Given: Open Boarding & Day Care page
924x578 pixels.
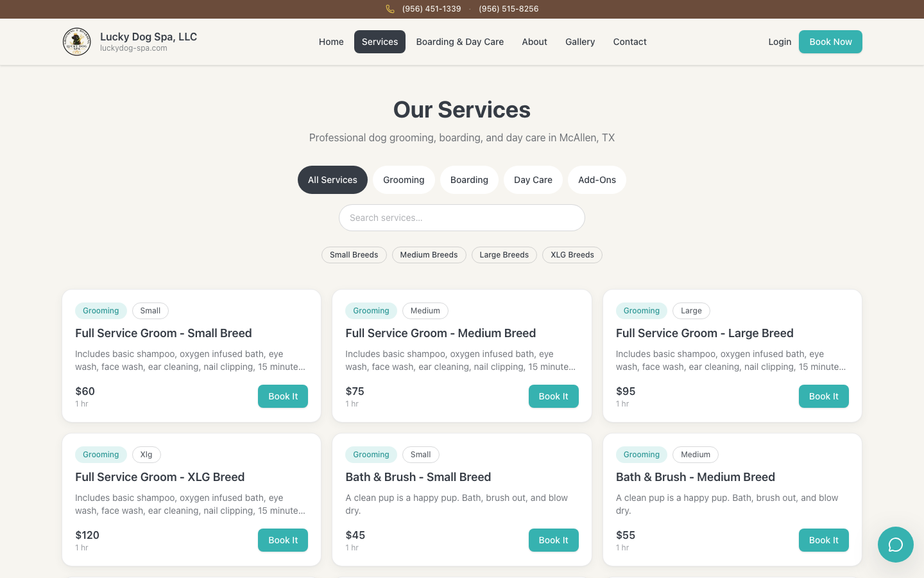Looking at the screenshot, I should coord(460,42).
